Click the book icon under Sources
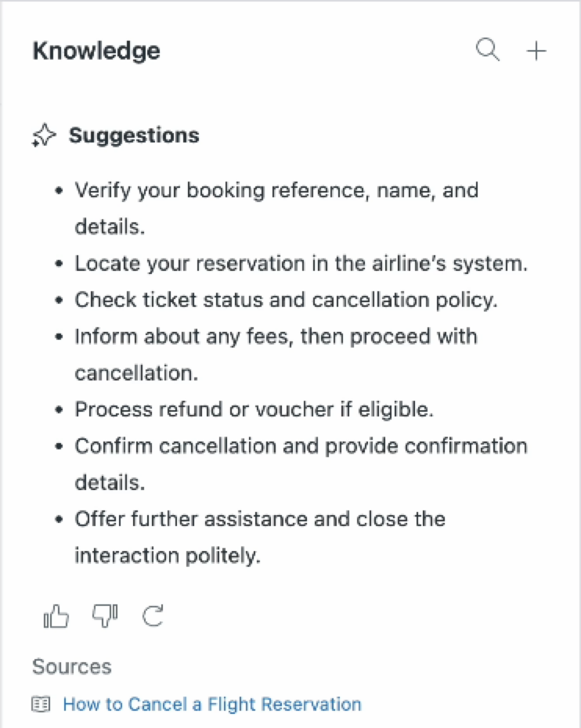 tap(41, 705)
